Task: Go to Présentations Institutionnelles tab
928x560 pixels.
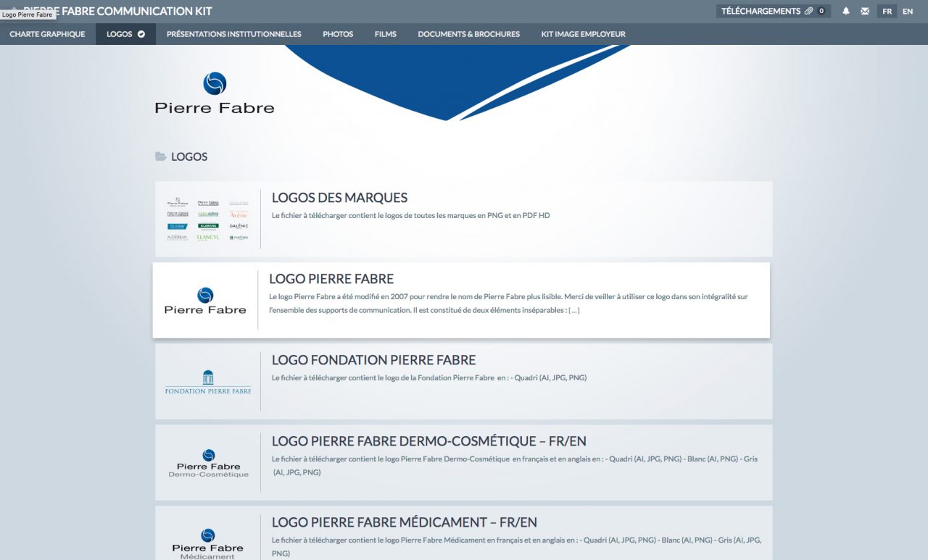Action: tap(233, 34)
